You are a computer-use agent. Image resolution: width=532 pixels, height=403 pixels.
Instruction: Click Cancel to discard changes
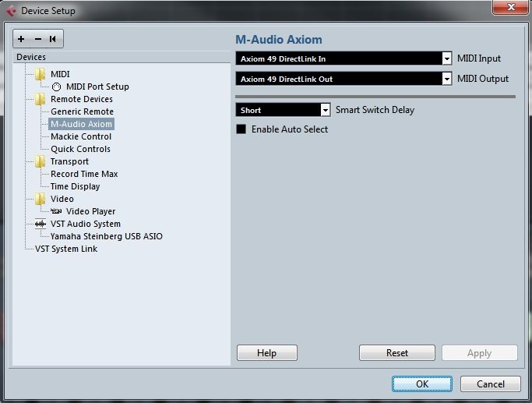click(x=491, y=384)
